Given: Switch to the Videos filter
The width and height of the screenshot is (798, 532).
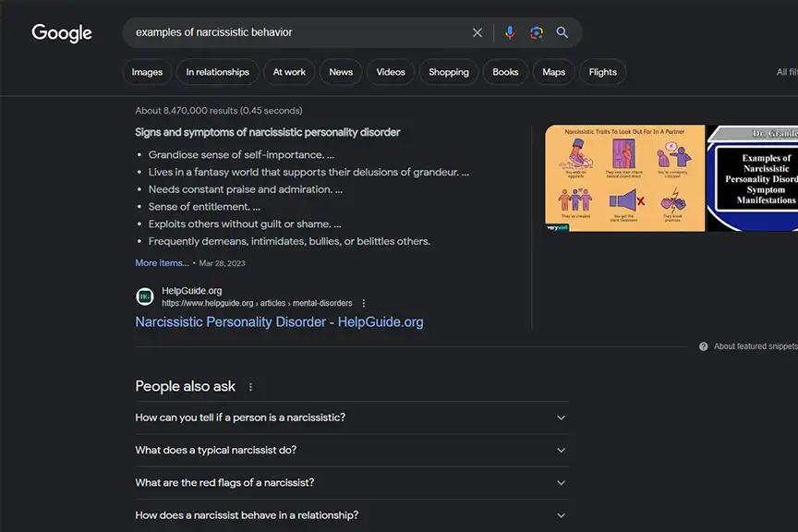Looking at the screenshot, I should (391, 72).
